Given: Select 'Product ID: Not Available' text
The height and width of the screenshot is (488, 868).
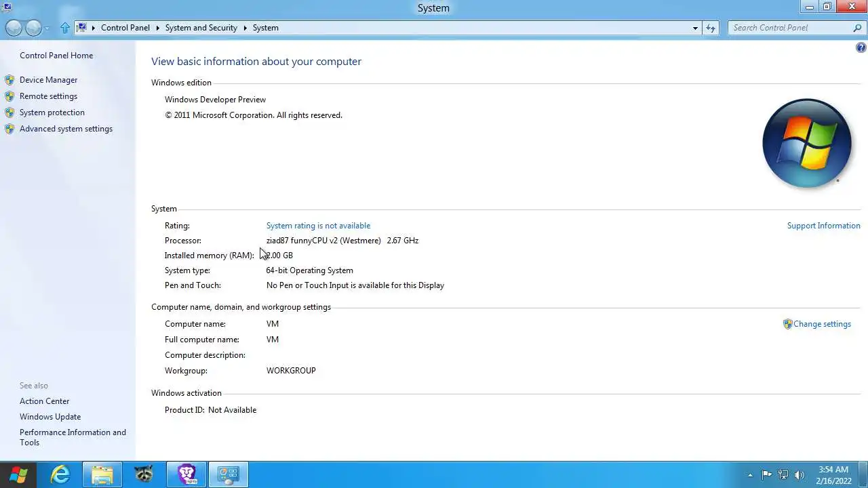Looking at the screenshot, I should [210, 410].
